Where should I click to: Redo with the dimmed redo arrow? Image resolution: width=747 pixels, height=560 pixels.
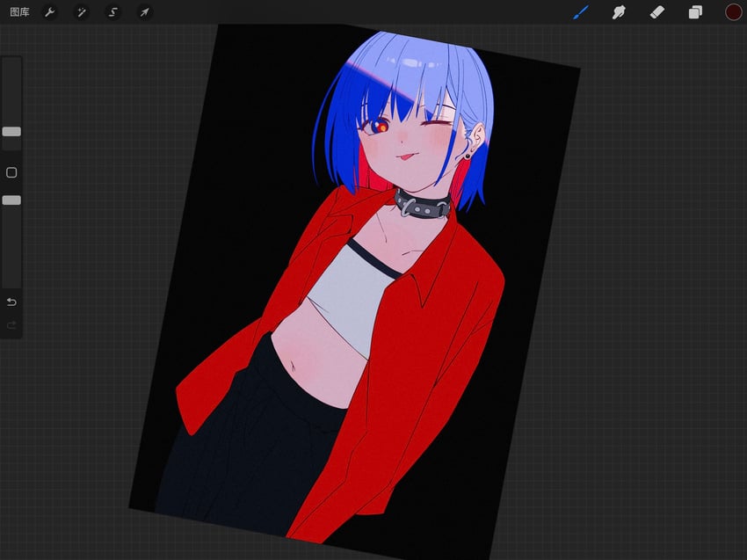click(x=11, y=325)
